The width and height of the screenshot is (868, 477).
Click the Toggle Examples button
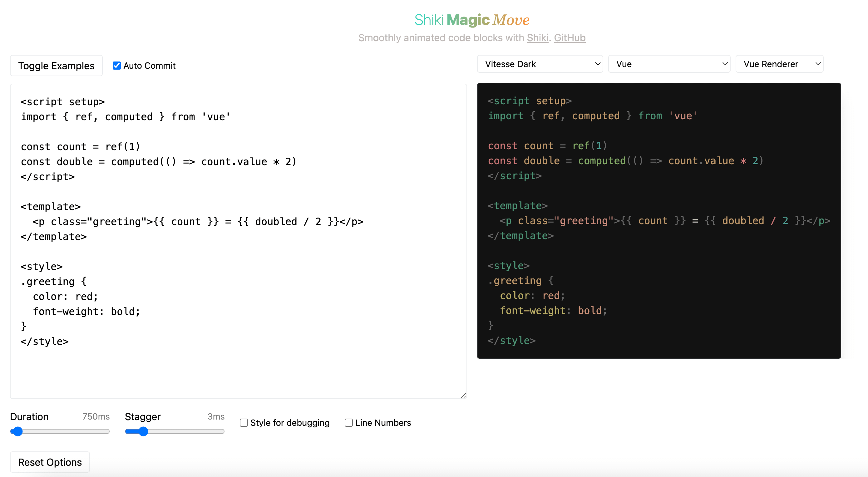56,66
